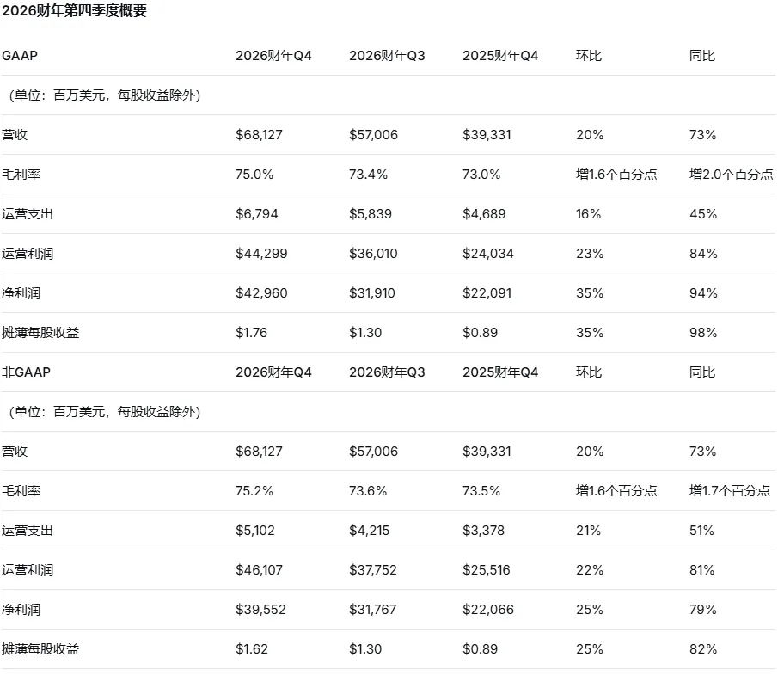
Task: Select GAAP 运营利润 $44,299 value
Action: [261, 253]
